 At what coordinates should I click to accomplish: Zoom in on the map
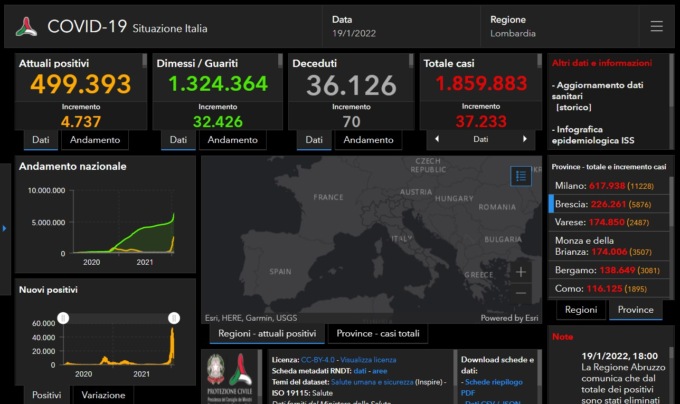pyautogui.click(x=521, y=271)
